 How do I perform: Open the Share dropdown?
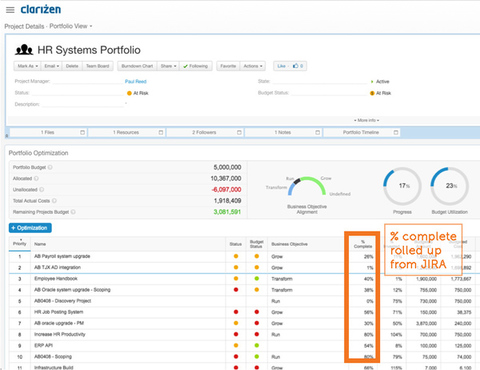tap(168, 66)
